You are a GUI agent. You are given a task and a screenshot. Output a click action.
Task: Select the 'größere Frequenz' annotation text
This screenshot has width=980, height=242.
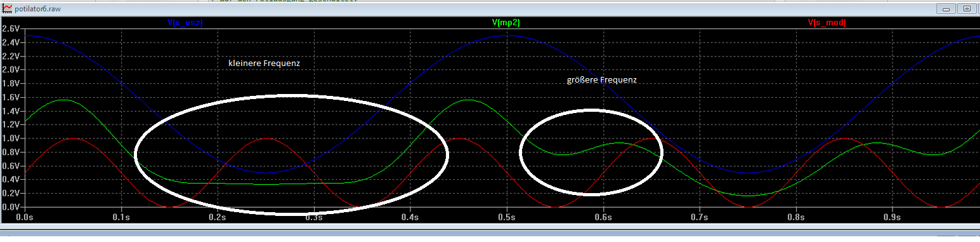point(601,81)
